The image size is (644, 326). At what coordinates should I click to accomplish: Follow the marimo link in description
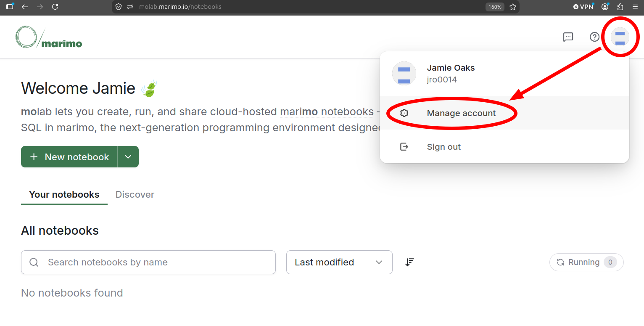coord(327,111)
